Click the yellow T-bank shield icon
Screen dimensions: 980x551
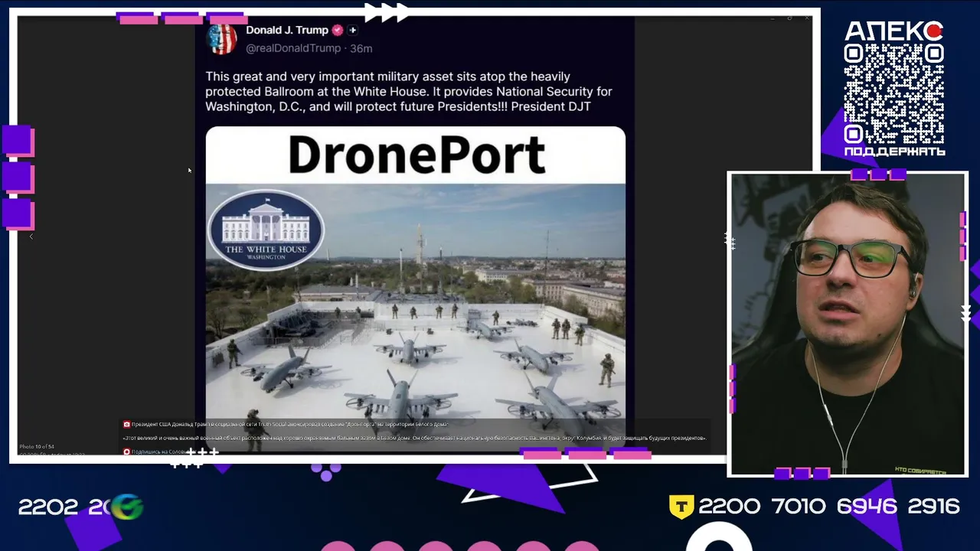pyautogui.click(x=681, y=507)
